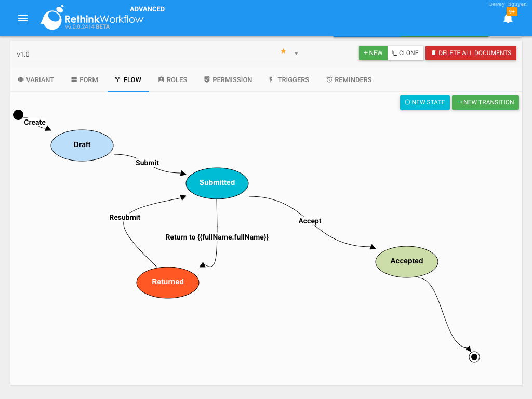
Task: Select the final state double-circle node
Action: pos(474,357)
